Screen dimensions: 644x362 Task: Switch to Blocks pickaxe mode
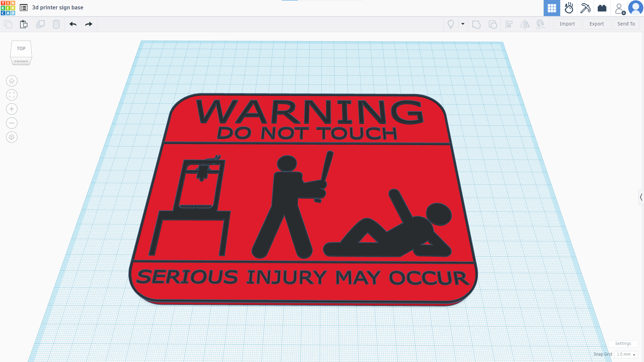pos(585,8)
